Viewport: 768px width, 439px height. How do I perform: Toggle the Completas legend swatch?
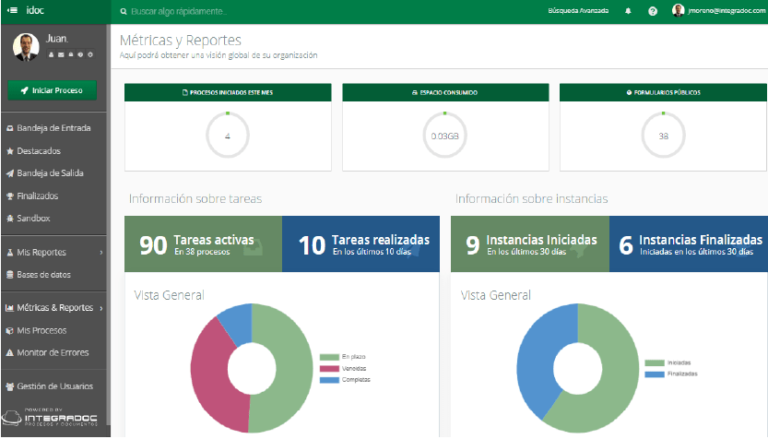(329, 380)
